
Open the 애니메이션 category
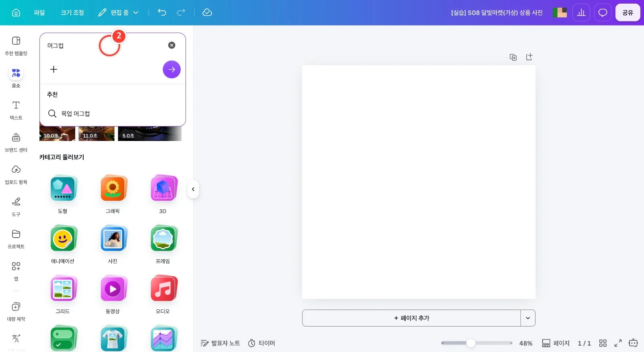pos(62,244)
